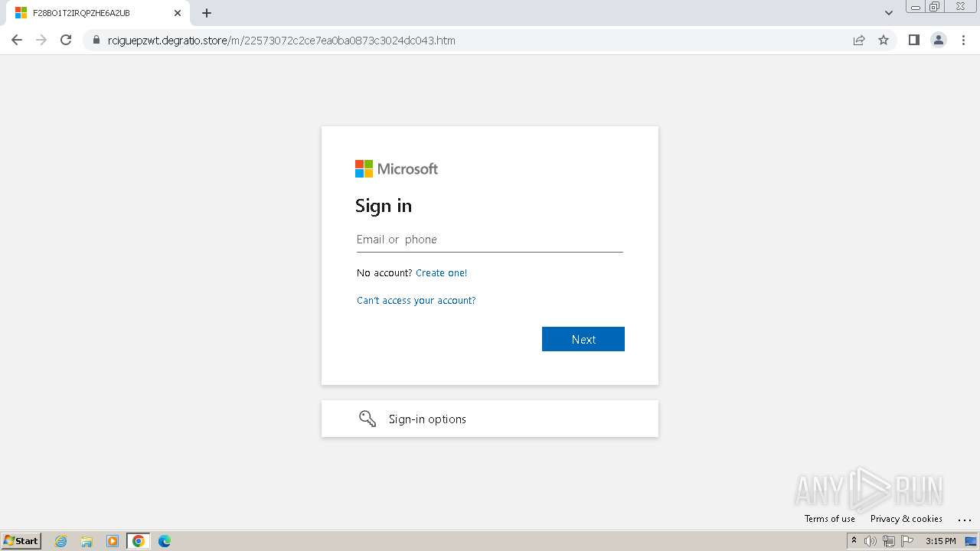Open Sign-in options

[490, 419]
